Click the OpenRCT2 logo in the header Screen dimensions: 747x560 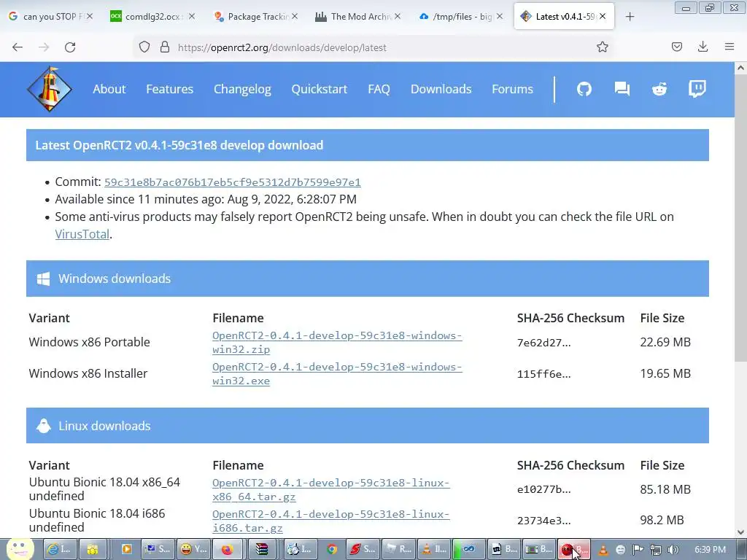(50, 89)
